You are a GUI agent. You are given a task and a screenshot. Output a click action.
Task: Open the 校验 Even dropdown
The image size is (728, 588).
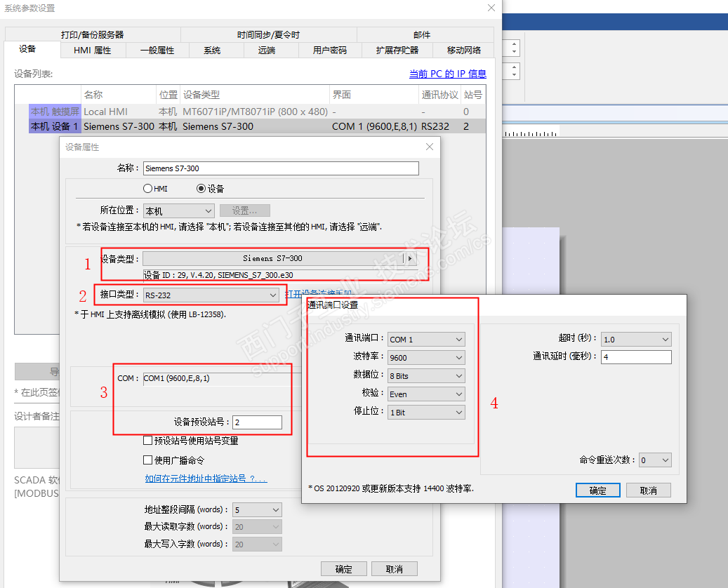(x=426, y=394)
